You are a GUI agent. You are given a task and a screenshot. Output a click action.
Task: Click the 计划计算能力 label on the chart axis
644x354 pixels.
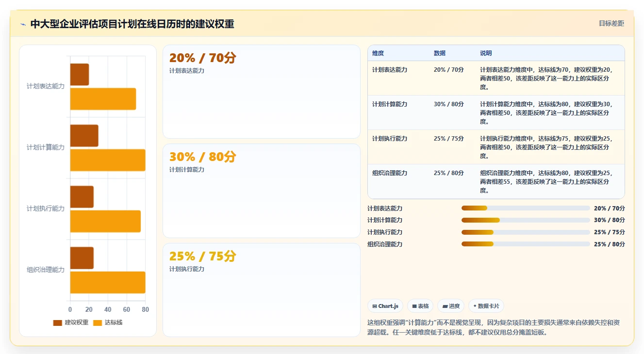click(46, 147)
